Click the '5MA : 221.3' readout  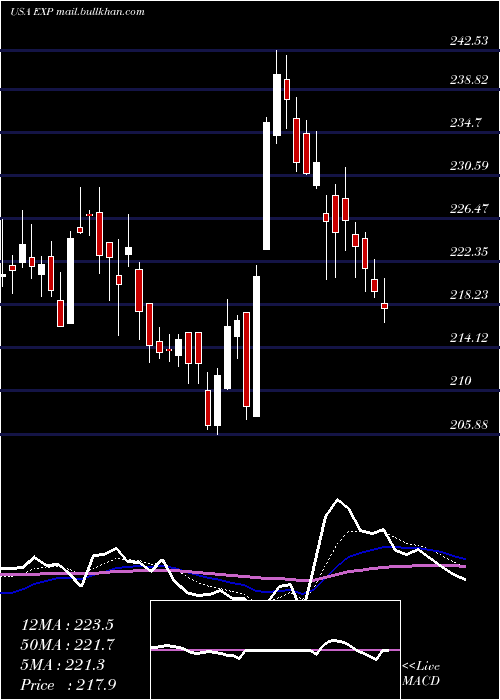[x=62, y=665]
